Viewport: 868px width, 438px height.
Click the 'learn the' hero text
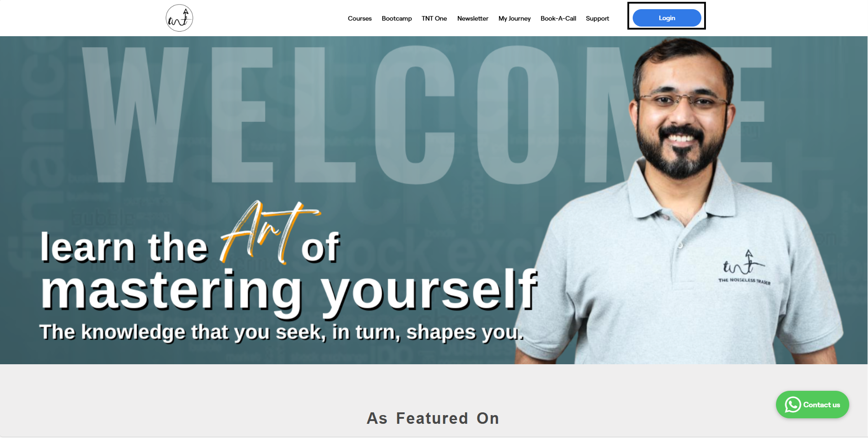tap(124, 247)
